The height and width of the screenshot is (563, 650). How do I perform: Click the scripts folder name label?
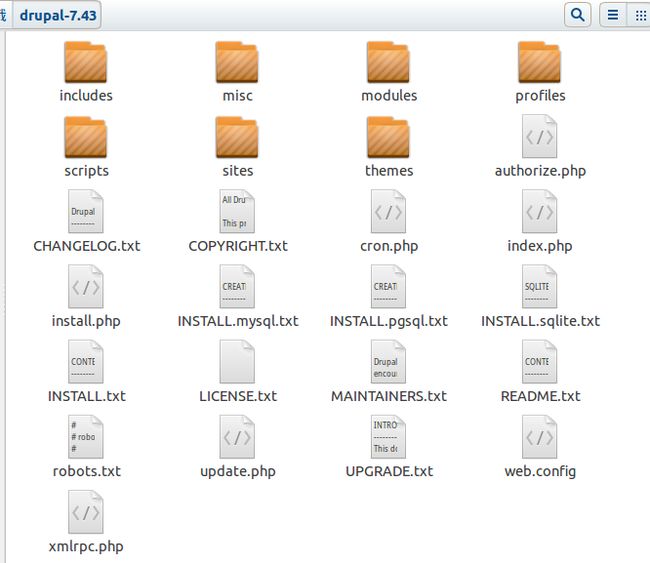coord(86,171)
